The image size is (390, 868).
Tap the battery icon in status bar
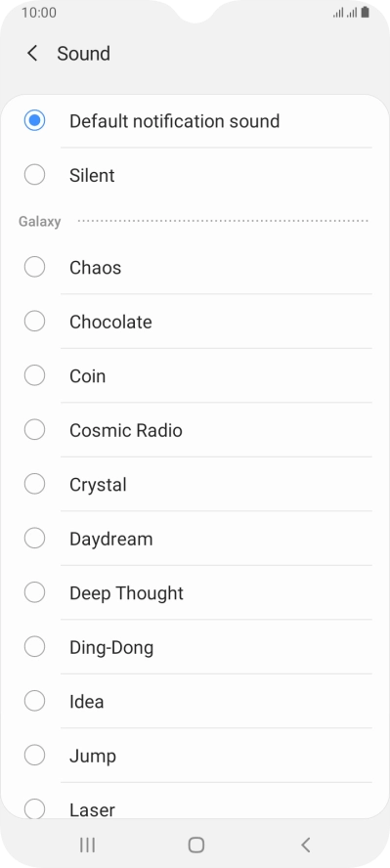tap(366, 12)
